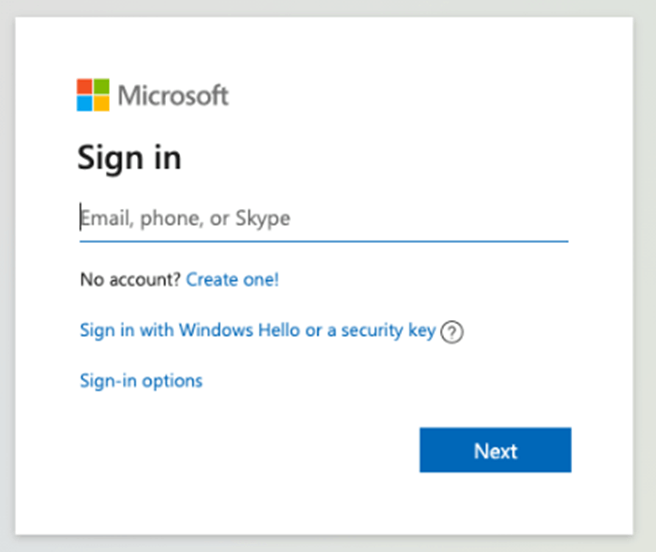Focus the Email, phone, or Skype field
This screenshot has height=552, width=656.
tap(324, 218)
